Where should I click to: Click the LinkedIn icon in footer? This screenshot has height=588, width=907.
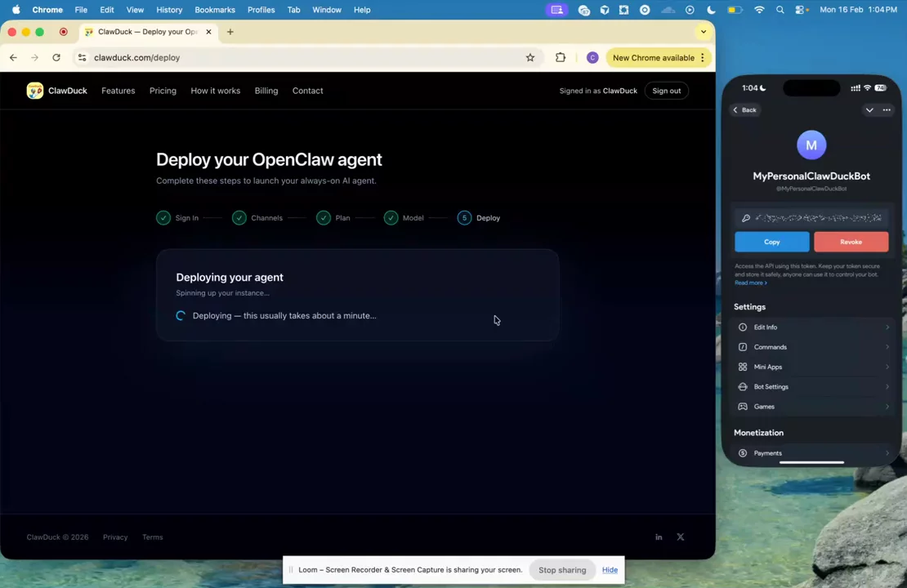659,537
